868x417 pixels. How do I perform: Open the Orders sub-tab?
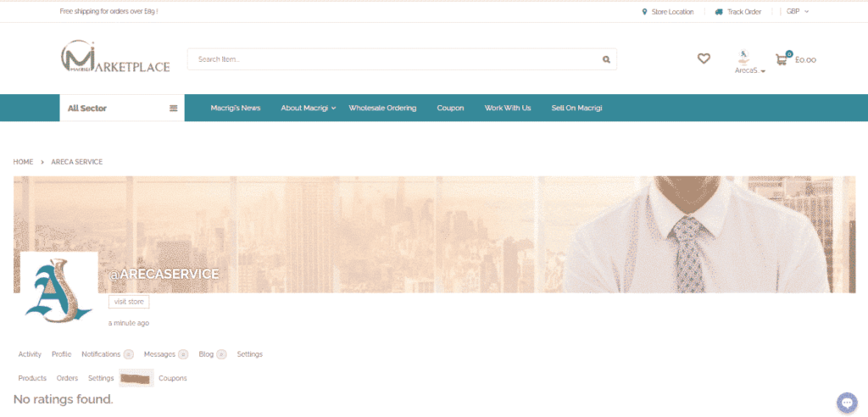[x=67, y=378]
